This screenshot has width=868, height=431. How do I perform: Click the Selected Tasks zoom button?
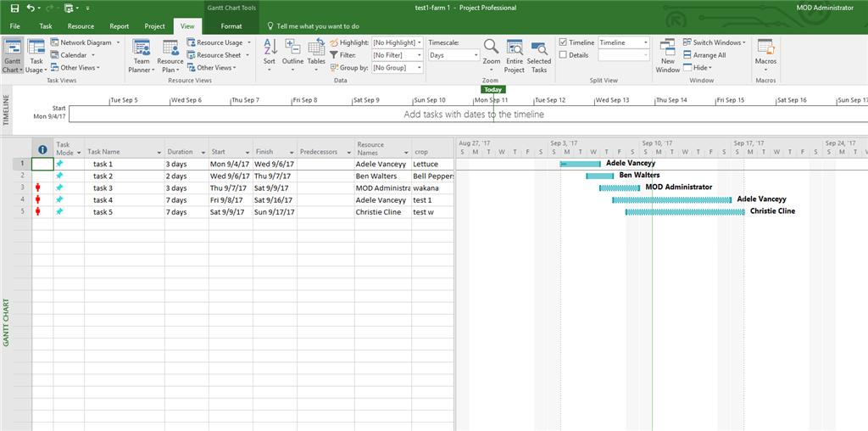click(x=538, y=57)
